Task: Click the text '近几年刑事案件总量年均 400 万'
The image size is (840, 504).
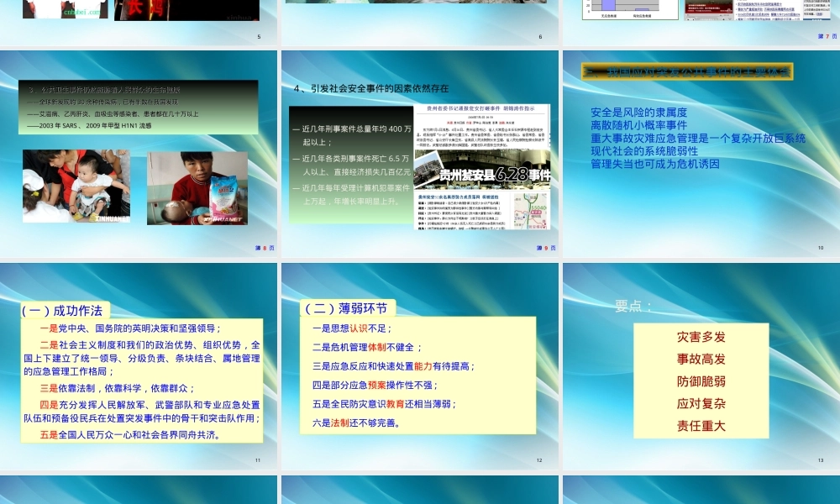Action: [356, 129]
